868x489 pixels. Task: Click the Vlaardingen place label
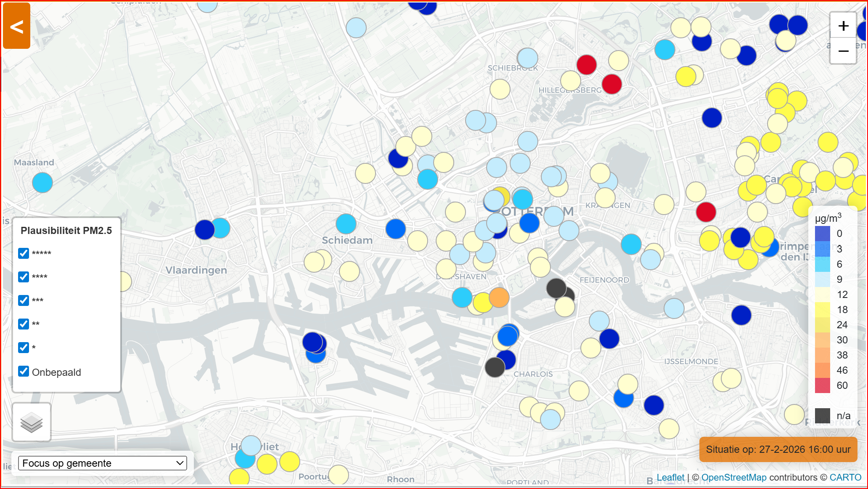pyautogui.click(x=196, y=270)
